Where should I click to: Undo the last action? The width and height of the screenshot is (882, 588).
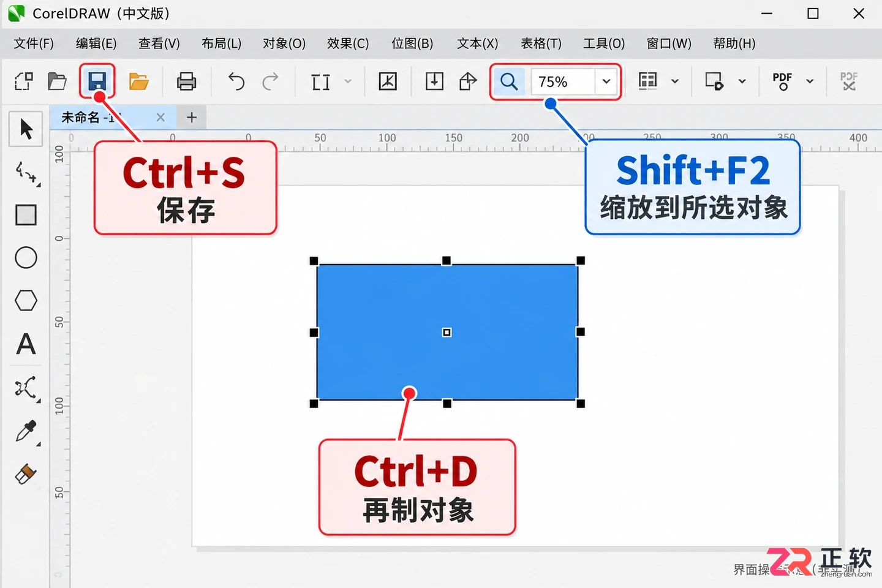pyautogui.click(x=236, y=81)
